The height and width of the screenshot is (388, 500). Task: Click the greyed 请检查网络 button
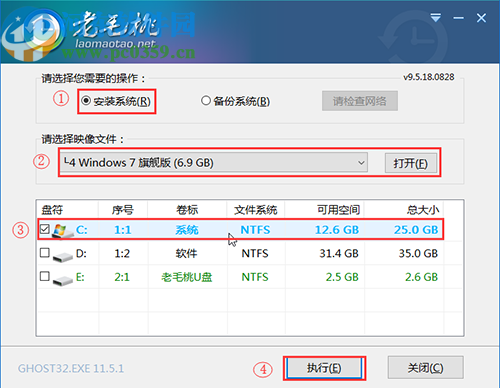pyautogui.click(x=360, y=101)
